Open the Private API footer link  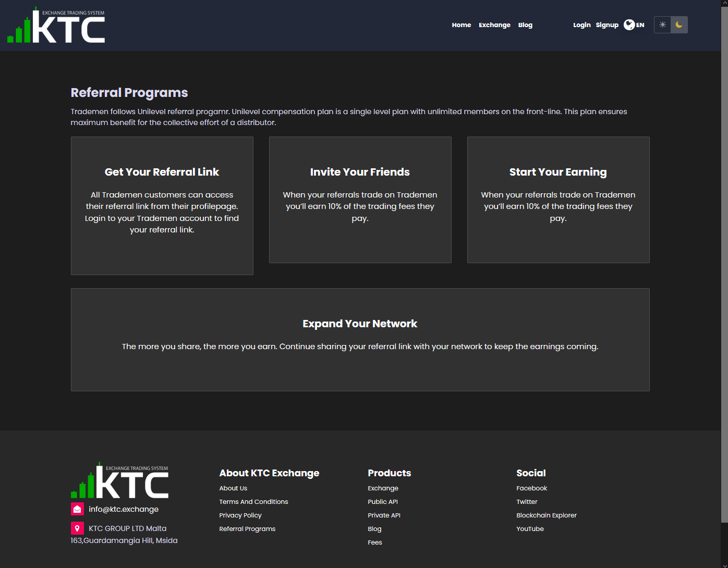click(384, 515)
